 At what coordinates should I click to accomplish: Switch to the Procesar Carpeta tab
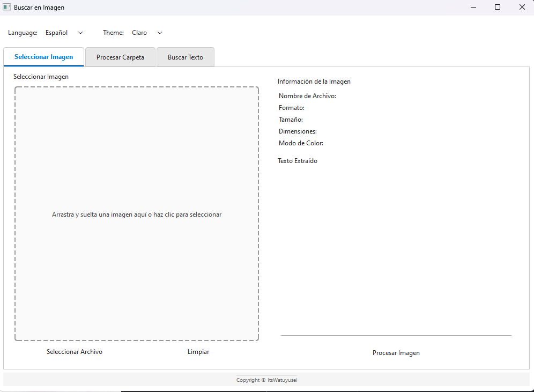(x=120, y=57)
